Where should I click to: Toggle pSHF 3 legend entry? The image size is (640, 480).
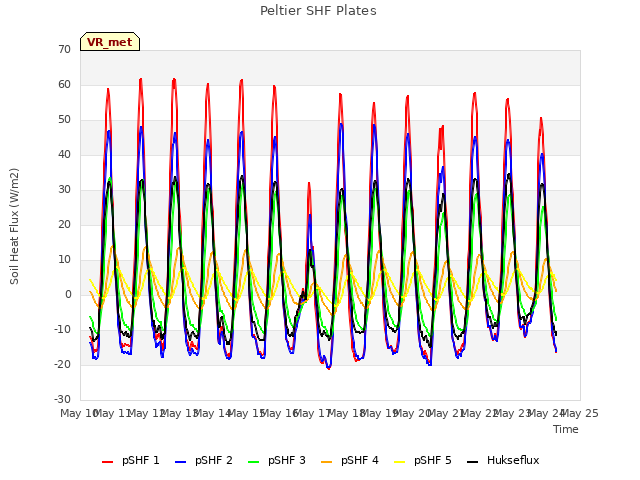click(277, 460)
